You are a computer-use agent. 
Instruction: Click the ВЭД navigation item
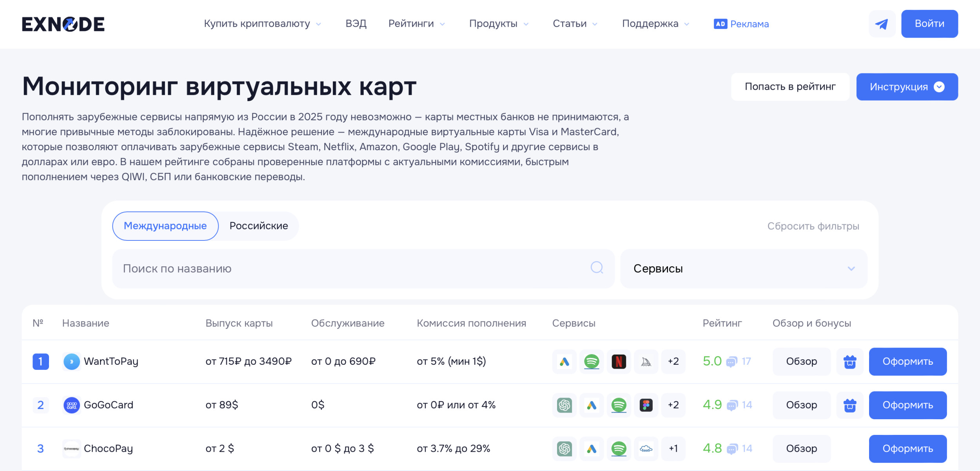click(356, 24)
